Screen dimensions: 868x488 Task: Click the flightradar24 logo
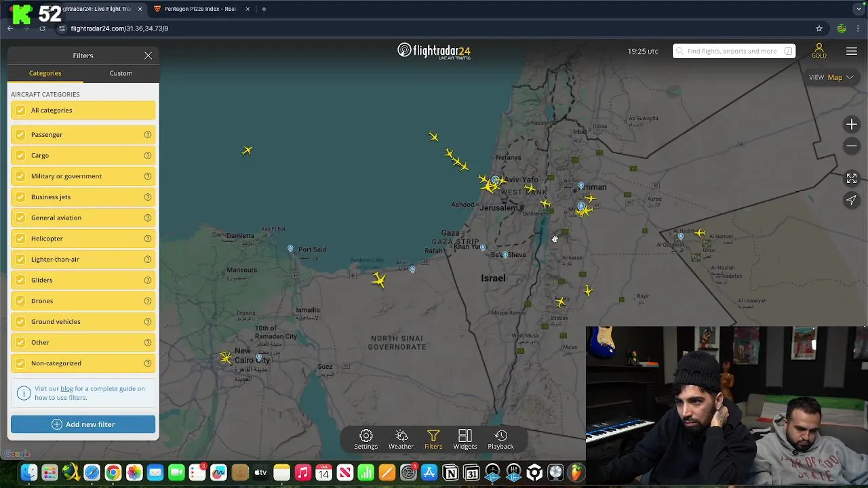point(434,51)
